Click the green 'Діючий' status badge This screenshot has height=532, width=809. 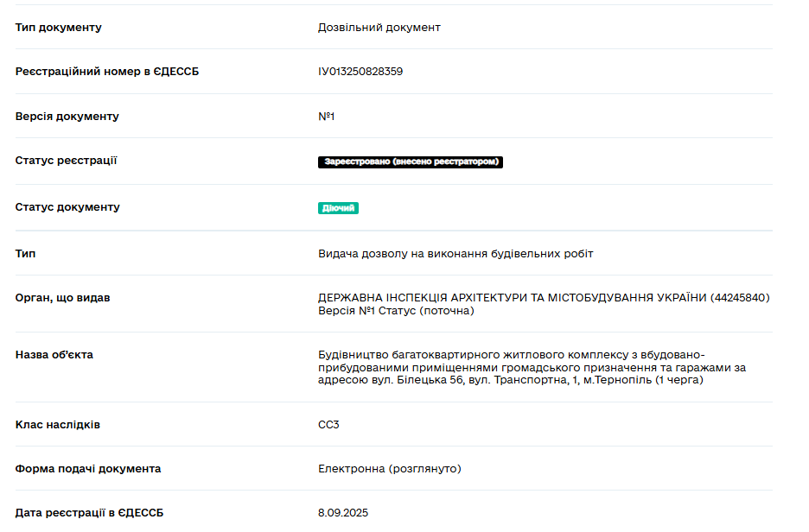[x=338, y=208]
